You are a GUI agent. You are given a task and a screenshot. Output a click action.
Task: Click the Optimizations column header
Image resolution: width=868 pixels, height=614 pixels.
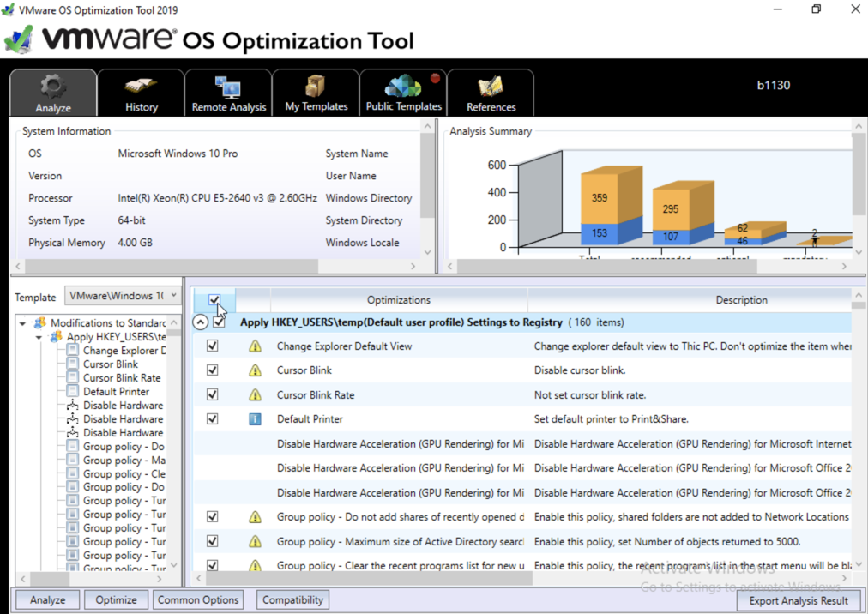[399, 300]
